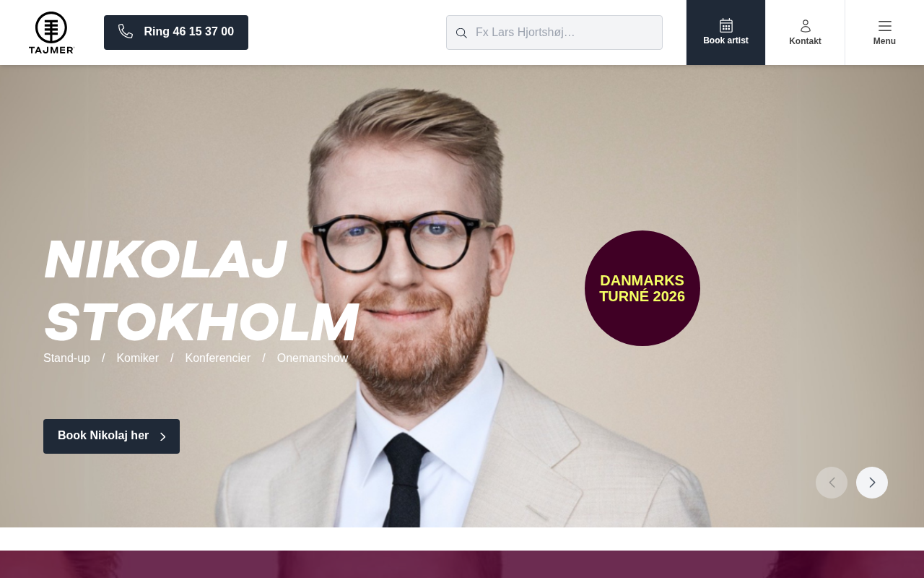Click the Stand-up category link

[x=66, y=358]
